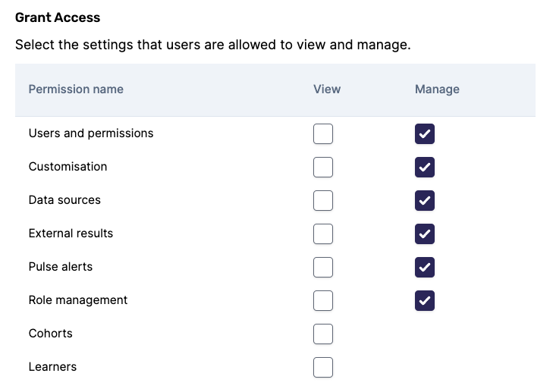The height and width of the screenshot is (392, 553).
Task: Enable View for External results
Action: [x=323, y=234]
